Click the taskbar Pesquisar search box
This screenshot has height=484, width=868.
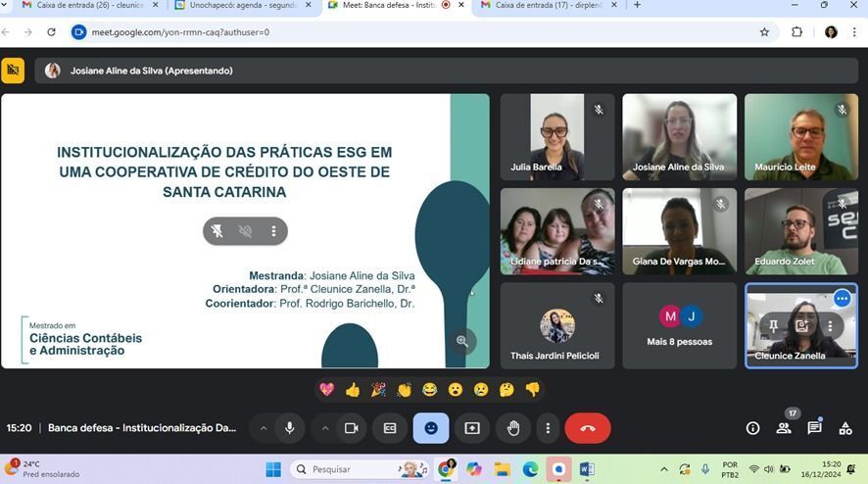[360, 469]
